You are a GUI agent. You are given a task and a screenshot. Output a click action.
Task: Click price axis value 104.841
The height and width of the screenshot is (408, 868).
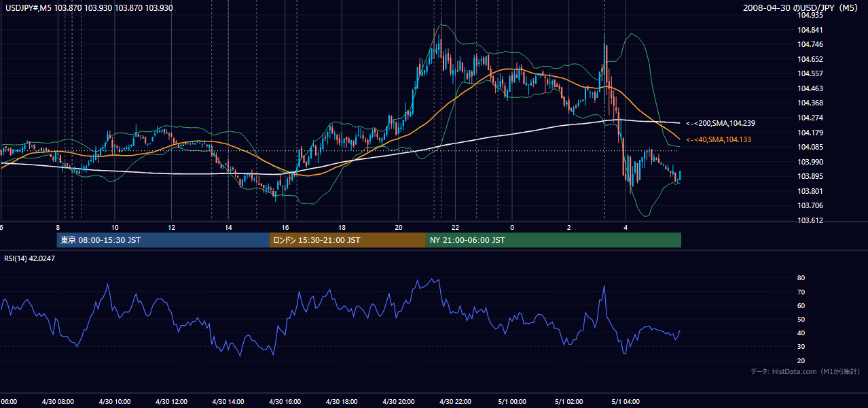coord(811,30)
